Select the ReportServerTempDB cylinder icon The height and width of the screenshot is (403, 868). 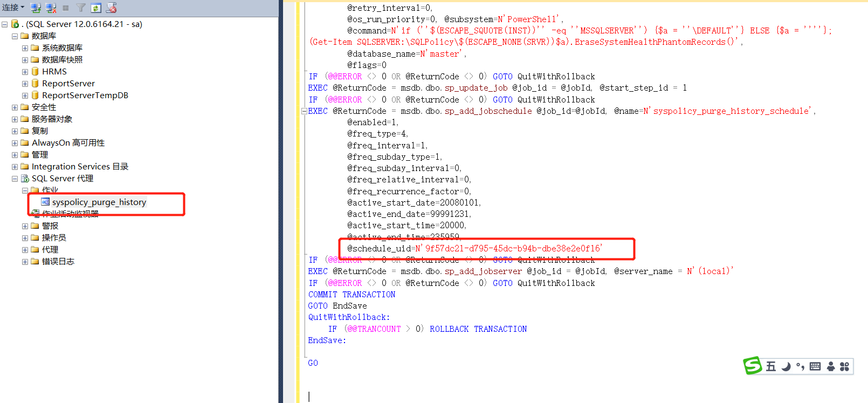point(35,95)
